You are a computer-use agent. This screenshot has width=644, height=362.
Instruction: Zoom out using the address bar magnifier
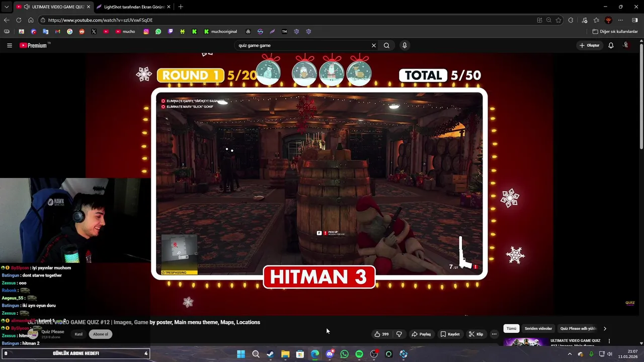[x=549, y=20]
